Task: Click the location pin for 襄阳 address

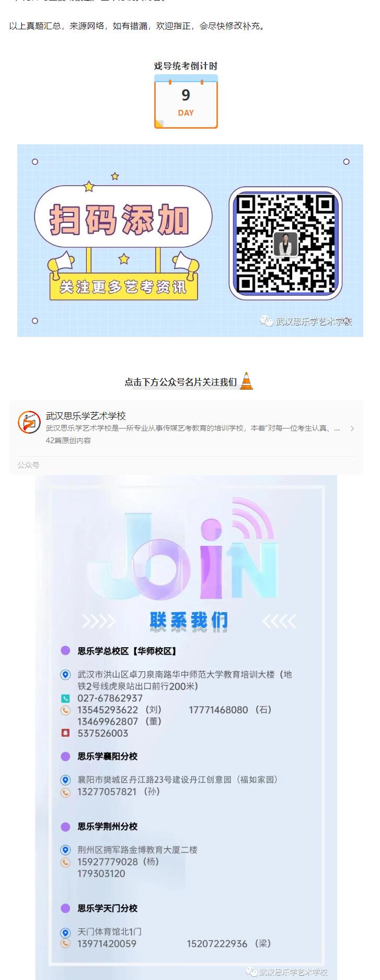Action: [65, 780]
